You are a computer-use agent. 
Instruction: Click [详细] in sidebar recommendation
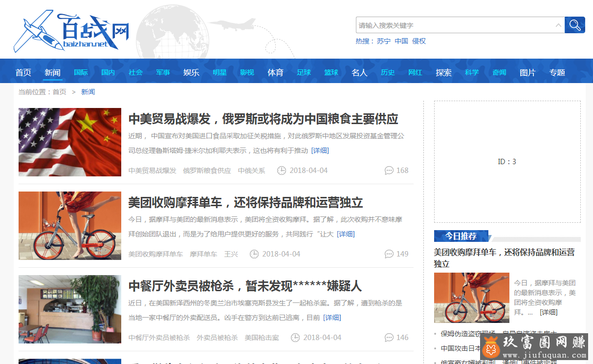coord(549,312)
